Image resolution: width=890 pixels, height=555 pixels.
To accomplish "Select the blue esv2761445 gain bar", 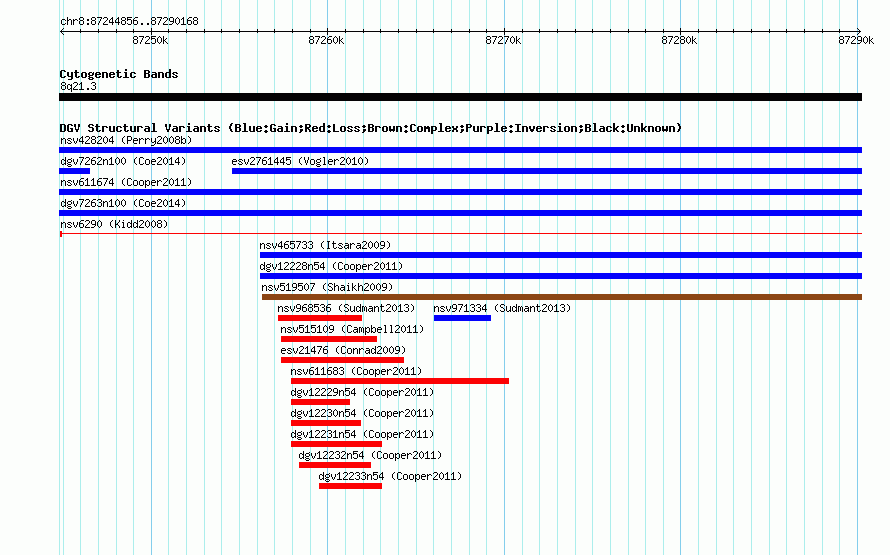I will [547, 171].
